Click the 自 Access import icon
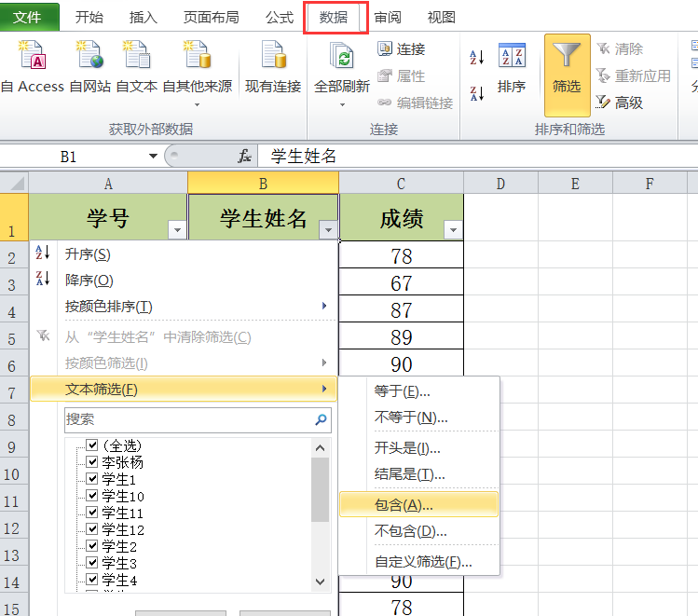Screen dimensions: 698x616 (32, 55)
